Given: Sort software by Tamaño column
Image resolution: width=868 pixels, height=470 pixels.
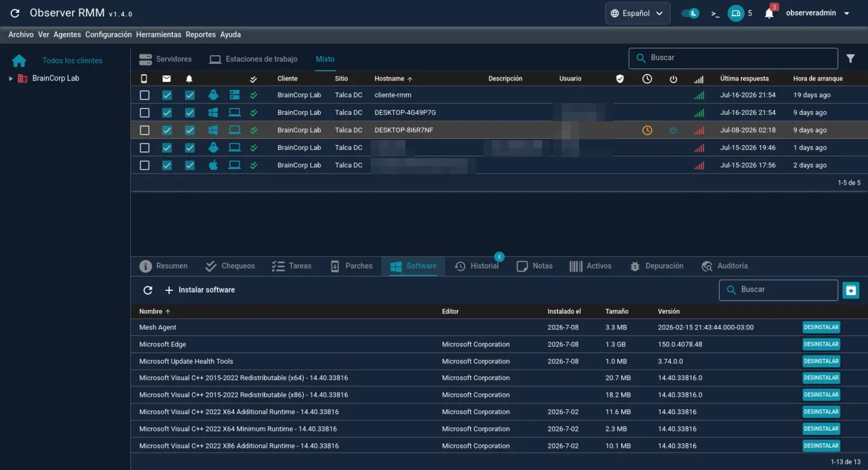Looking at the screenshot, I should click(x=617, y=311).
